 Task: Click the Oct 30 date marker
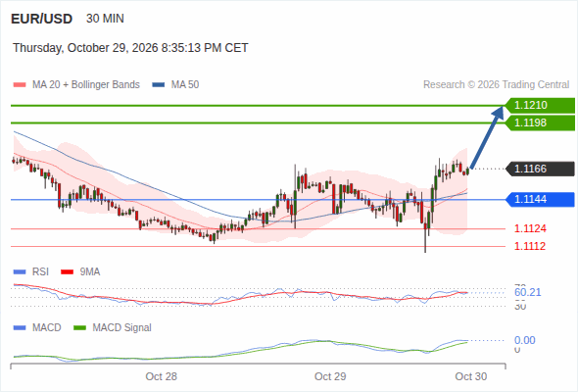coord(471,376)
